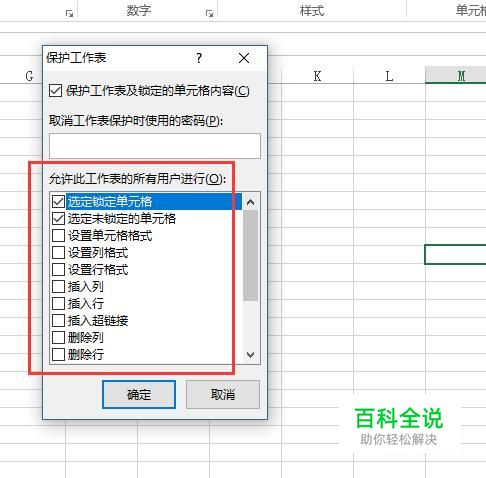The image size is (486, 478).
Task: Click the 样式 ribbon group label
Action: (312, 11)
